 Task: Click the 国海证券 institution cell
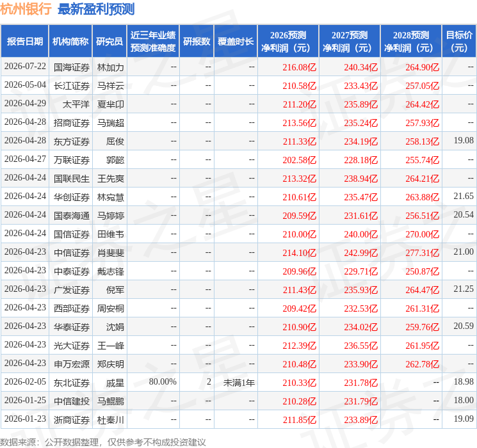(x=72, y=67)
